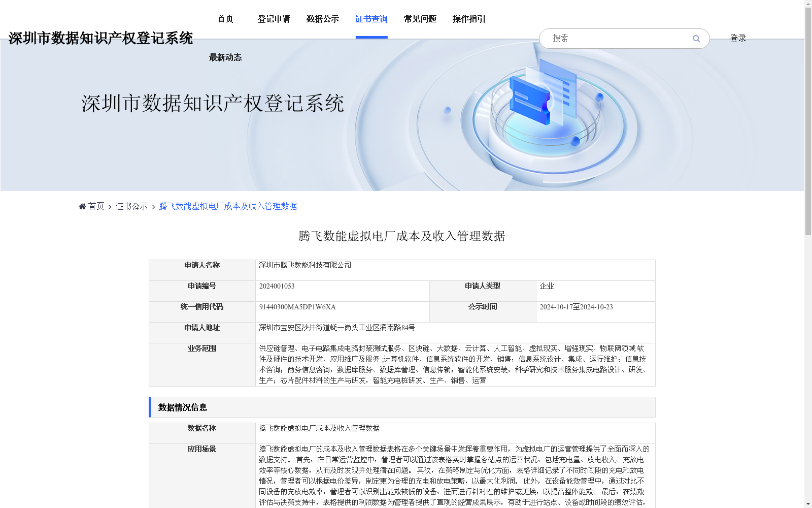Click the home icon in breadcrumb

coord(82,206)
